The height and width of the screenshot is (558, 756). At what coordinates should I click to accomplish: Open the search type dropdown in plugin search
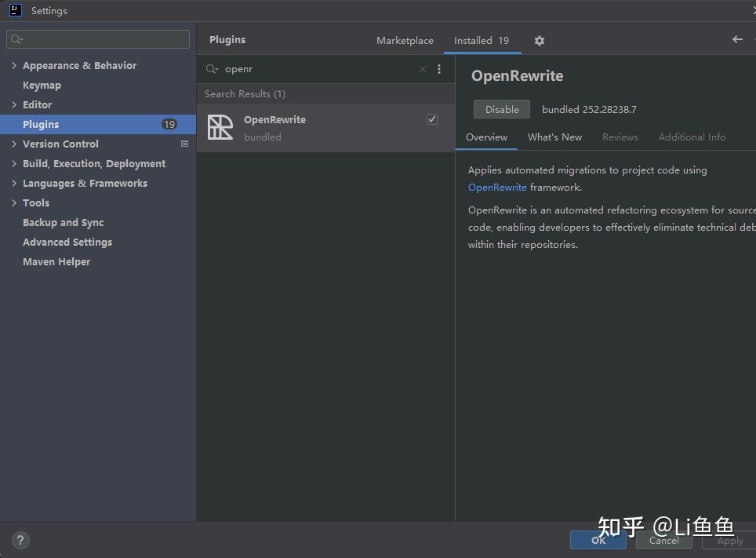tap(211, 69)
